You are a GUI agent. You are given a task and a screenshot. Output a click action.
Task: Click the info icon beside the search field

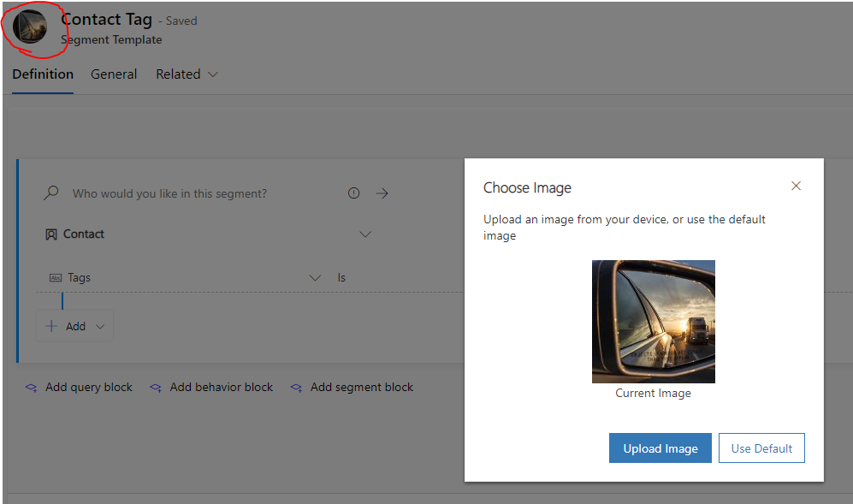click(x=354, y=193)
